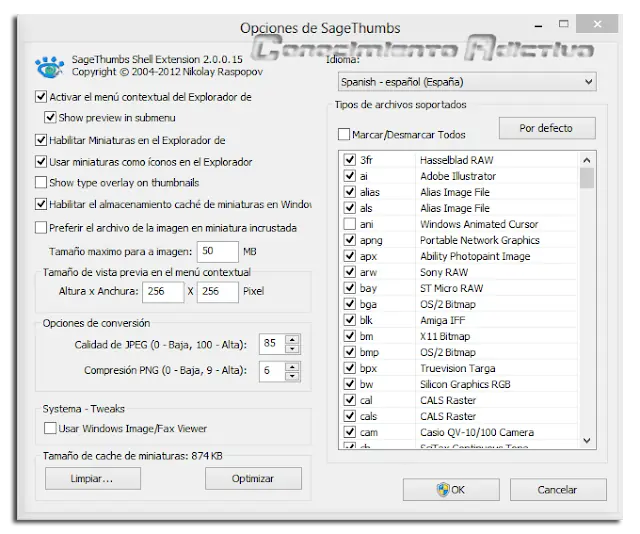Uncheck the cam Casio Camera type

[x=349, y=432]
